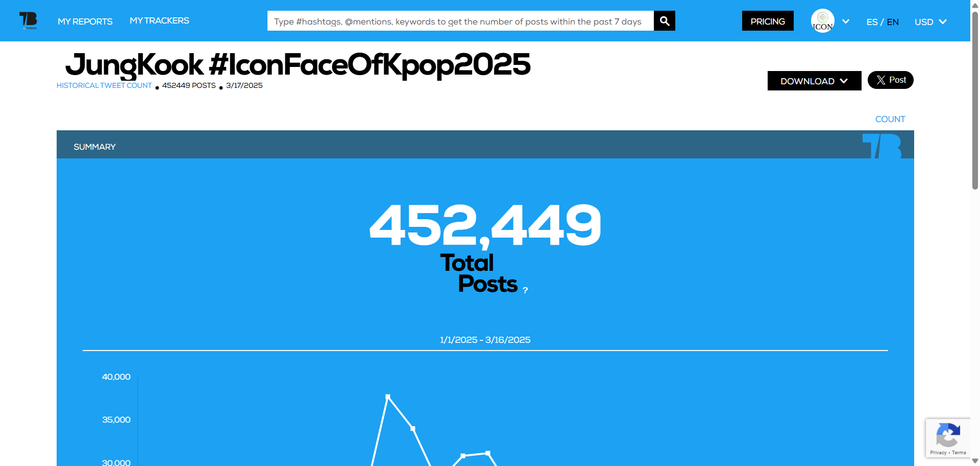The width and height of the screenshot is (980, 466).
Task: Click the question mark beside Total Posts
Action: click(x=525, y=290)
